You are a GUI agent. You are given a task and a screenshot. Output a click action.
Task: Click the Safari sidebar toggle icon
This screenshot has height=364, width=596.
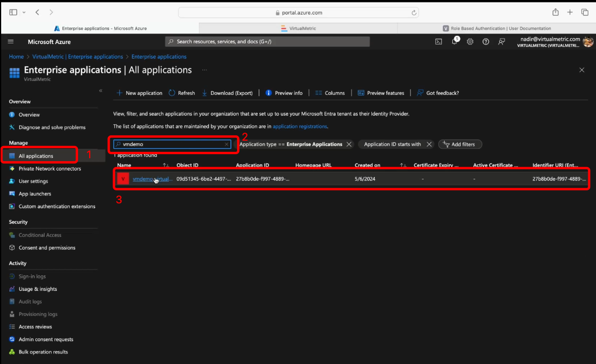point(13,12)
